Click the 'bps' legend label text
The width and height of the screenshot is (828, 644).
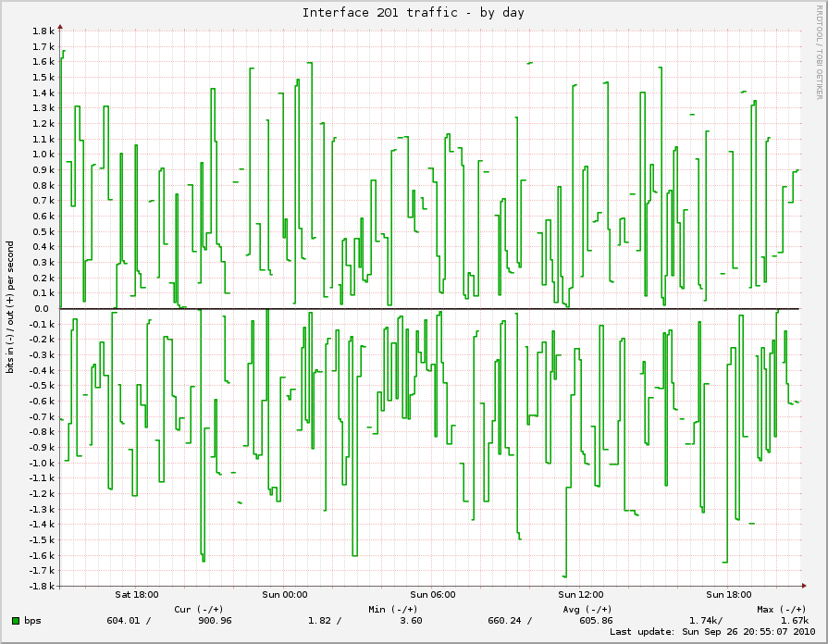click(32, 620)
